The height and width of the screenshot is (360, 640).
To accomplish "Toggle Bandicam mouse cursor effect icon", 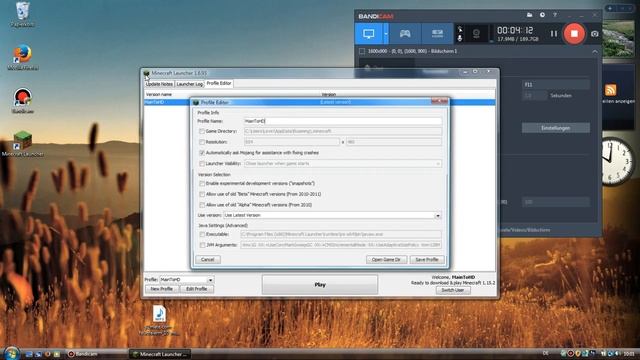I will (460, 29).
